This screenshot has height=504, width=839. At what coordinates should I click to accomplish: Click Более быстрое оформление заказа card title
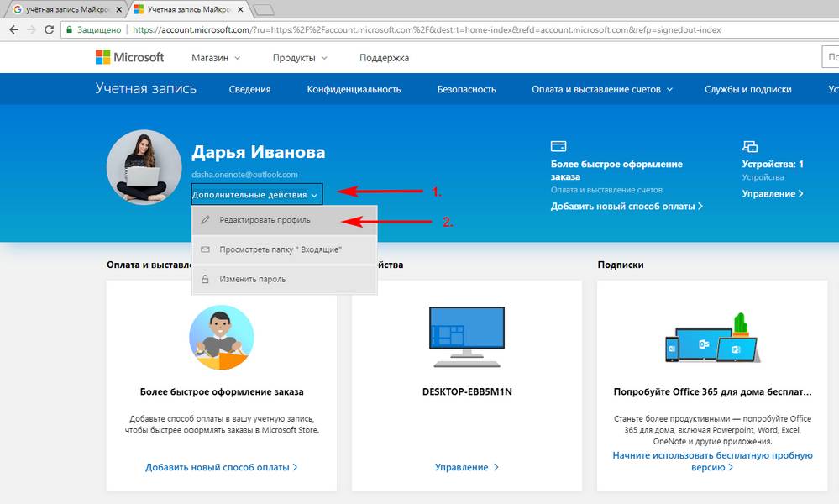pos(222,391)
